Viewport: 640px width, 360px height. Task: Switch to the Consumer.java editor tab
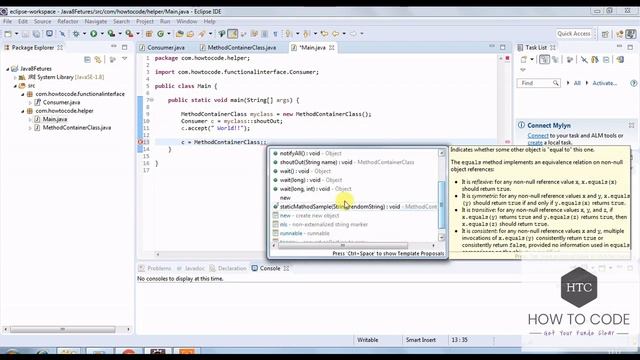click(166, 48)
